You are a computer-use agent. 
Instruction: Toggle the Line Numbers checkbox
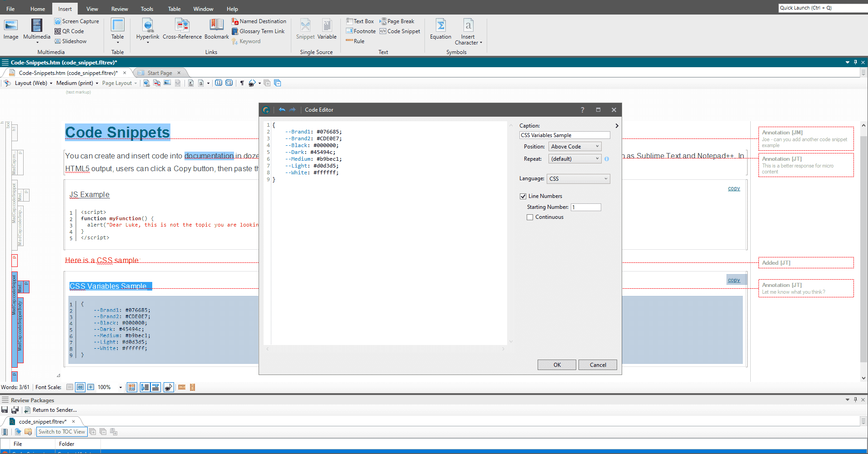[523, 196]
